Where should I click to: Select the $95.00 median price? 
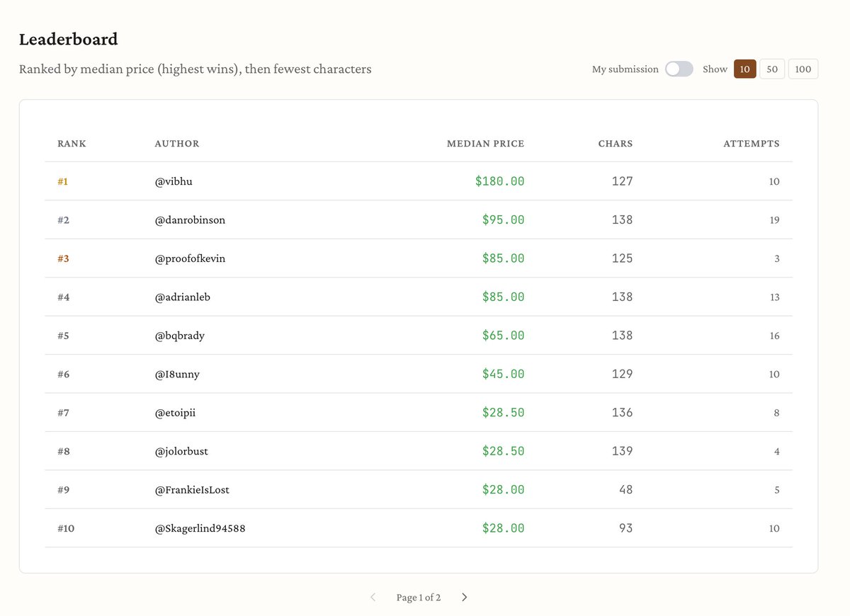pyautogui.click(x=504, y=220)
